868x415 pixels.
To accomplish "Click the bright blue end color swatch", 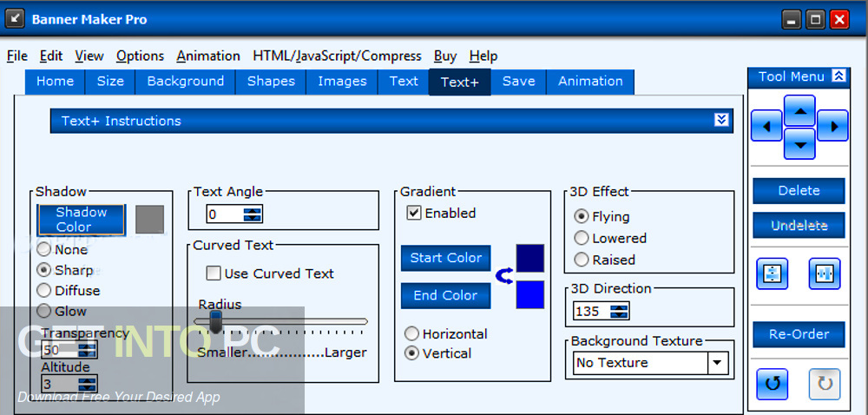I will (529, 295).
